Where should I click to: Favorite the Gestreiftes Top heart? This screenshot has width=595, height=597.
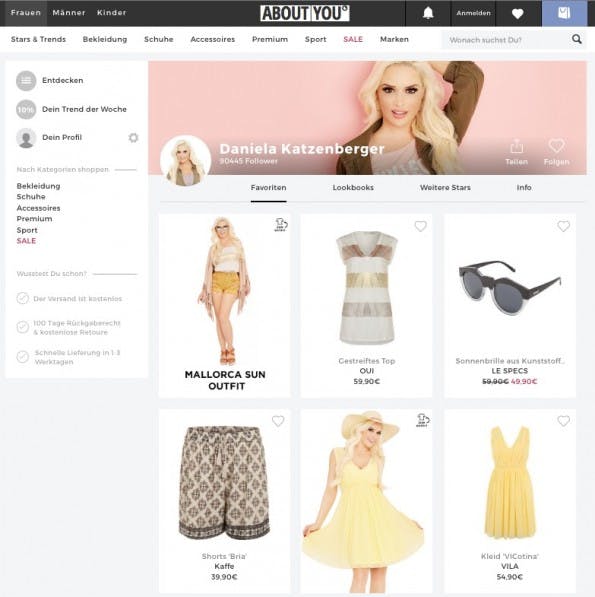[x=420, y=226]
